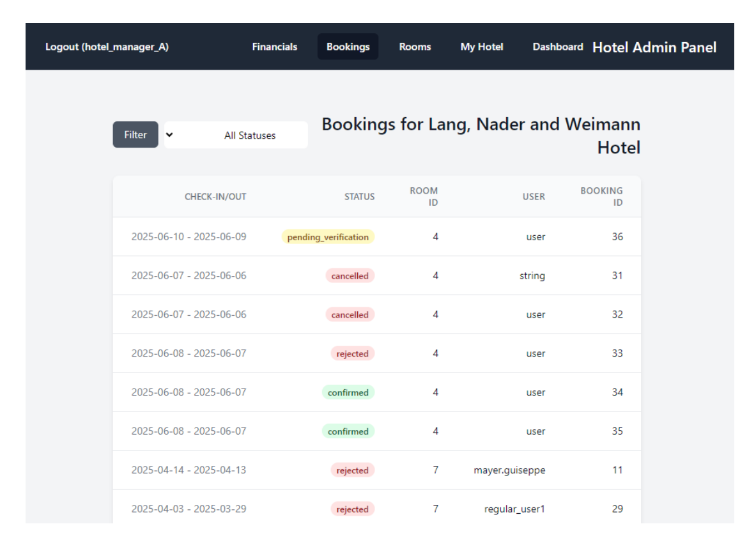Navigate to the Dashboard

point(558,47)
